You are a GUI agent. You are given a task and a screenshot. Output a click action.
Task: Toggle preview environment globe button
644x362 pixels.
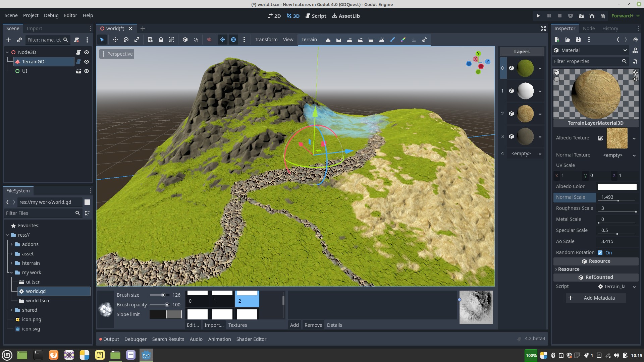pos(233,40)
